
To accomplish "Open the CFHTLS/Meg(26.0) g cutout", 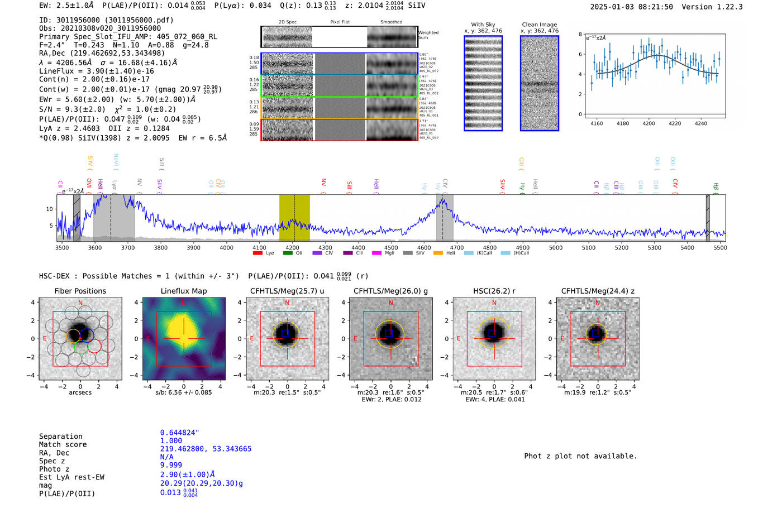I will [x=390, y=339].
